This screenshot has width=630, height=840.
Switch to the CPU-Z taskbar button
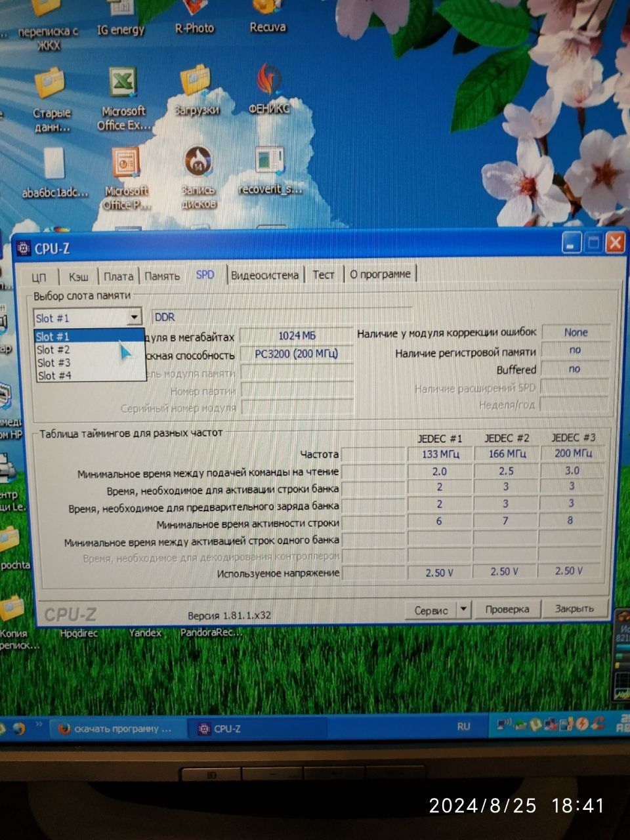tap(257, 728)
